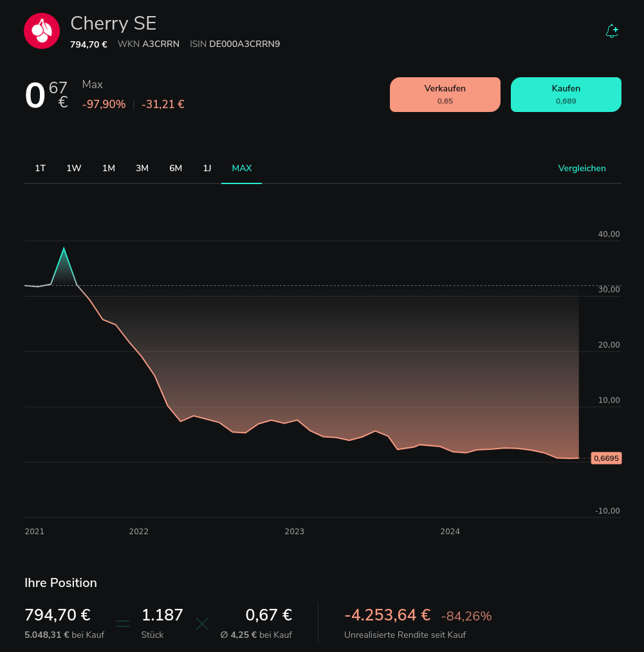Click the 40,00 y-axis label
This screenshot has height=652, width=644.
pyautogui.click(x=609, y=234)
